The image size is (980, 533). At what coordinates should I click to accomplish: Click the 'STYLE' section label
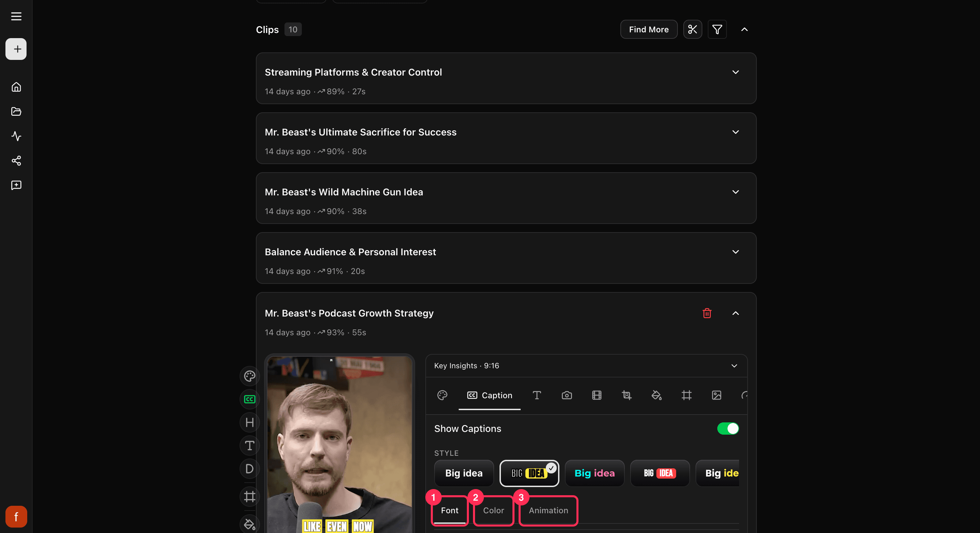[446, 453]
